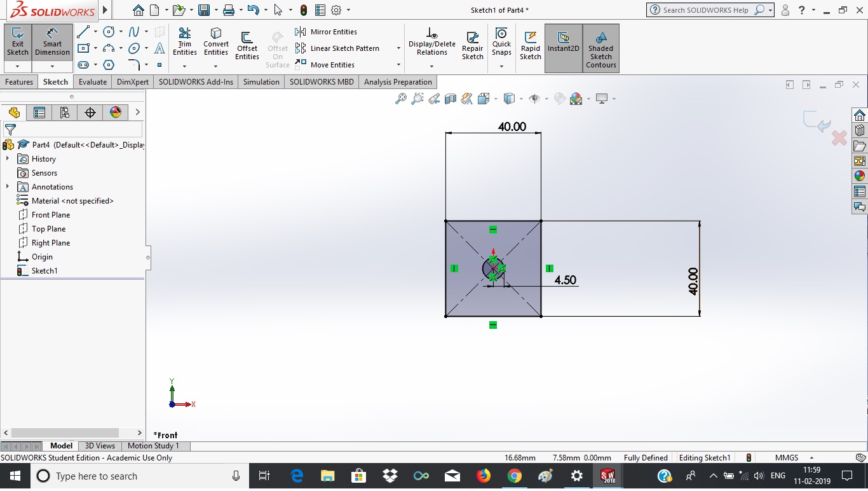Toggle the Smart Dimension tool

click(52, 42)
